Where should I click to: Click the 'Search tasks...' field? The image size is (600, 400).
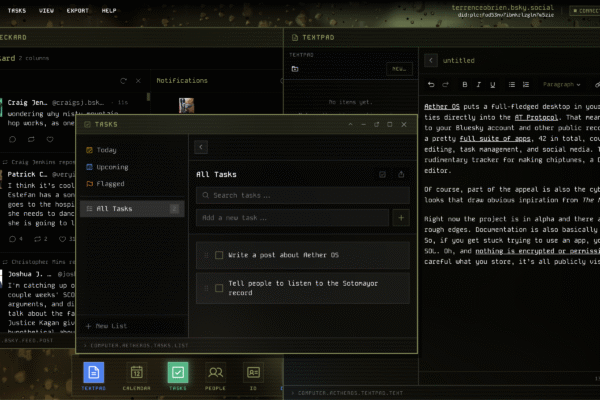point(300,195)
